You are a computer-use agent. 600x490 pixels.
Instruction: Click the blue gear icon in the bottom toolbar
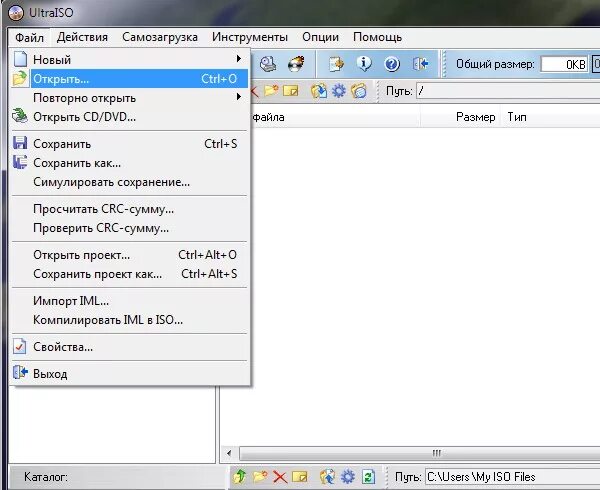pos(347,477)
